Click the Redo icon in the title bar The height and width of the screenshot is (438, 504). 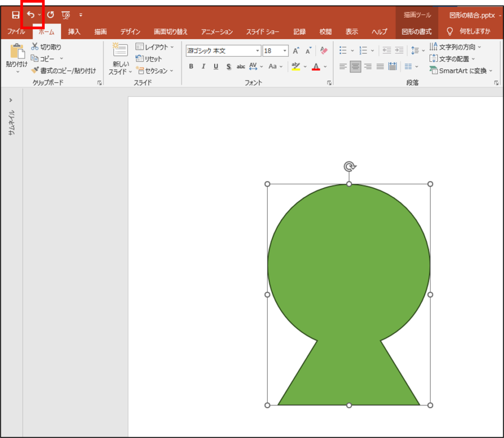pyautogui.click(x=50, y=15)
